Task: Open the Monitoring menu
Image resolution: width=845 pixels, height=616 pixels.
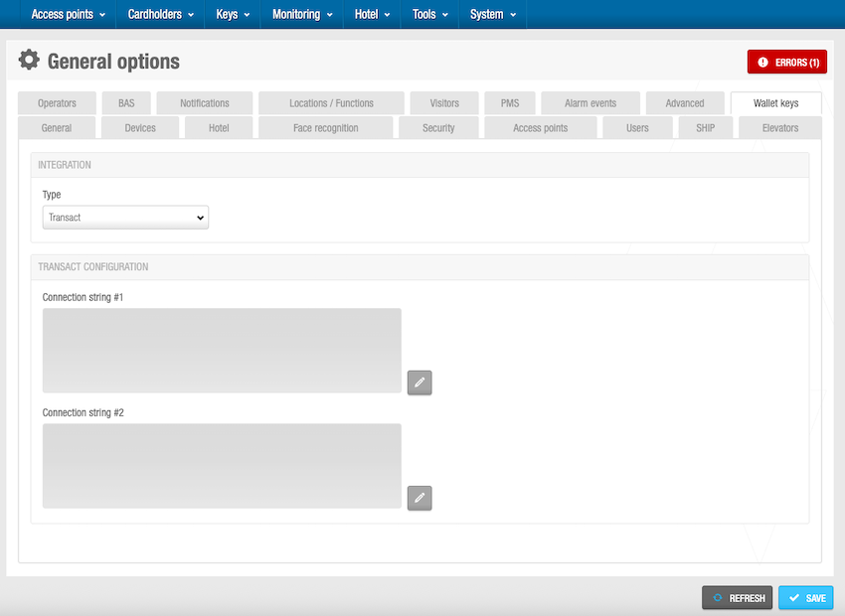Action: click(302, 15)
